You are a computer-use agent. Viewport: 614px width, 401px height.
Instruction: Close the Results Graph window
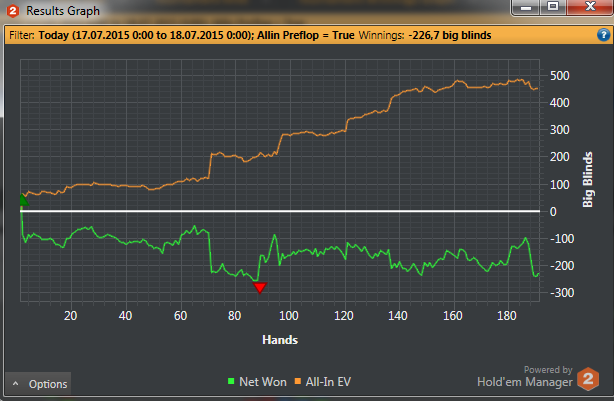tap(590, 7)
